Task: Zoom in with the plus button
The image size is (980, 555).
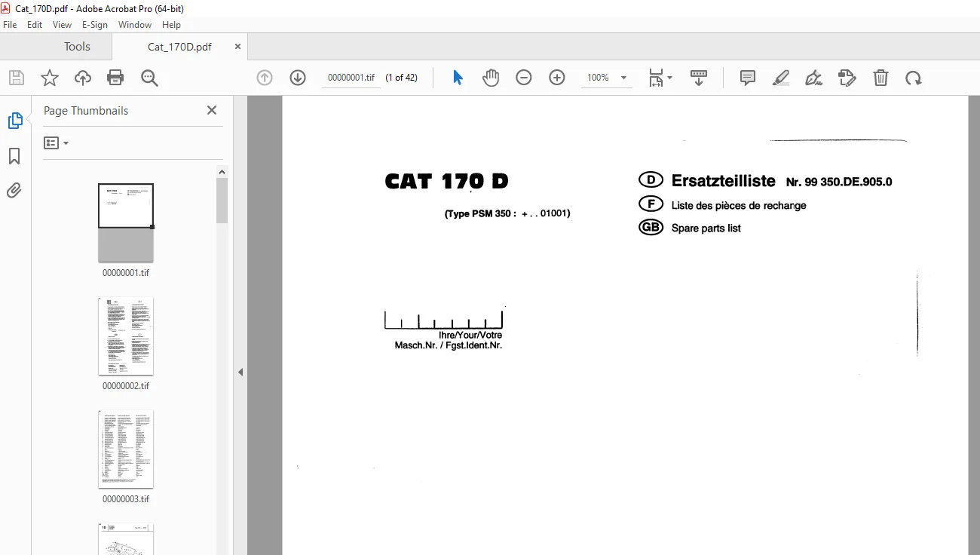Action: [x=557, y=78]
